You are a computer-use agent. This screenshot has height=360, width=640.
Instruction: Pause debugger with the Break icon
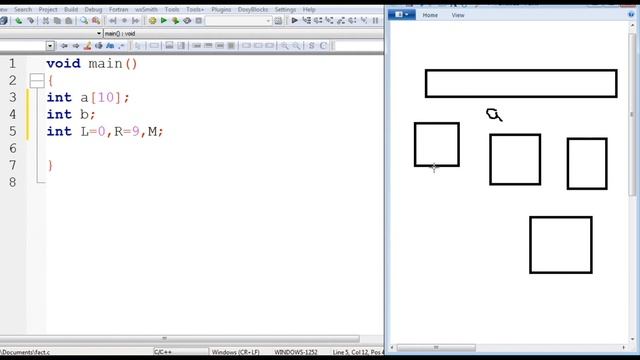376,20
